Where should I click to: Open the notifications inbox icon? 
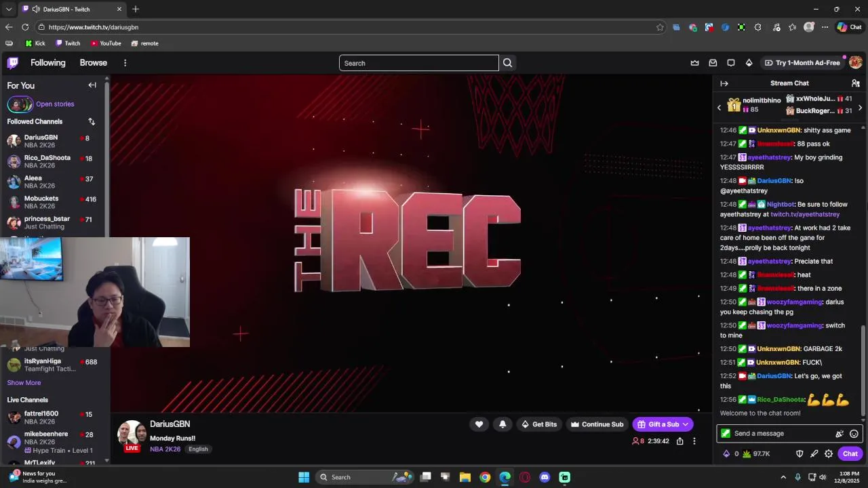click(x=713, y=63)
